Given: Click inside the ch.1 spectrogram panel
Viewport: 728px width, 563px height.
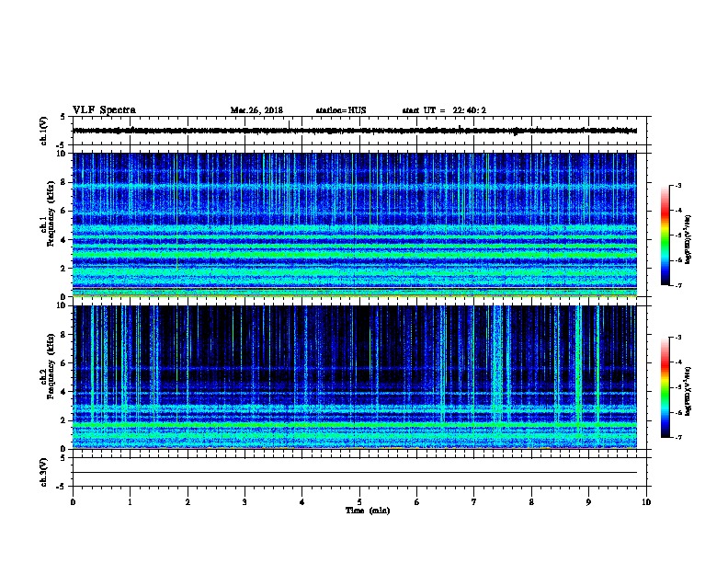Looking at the screenshot, I should click(354, 224).
